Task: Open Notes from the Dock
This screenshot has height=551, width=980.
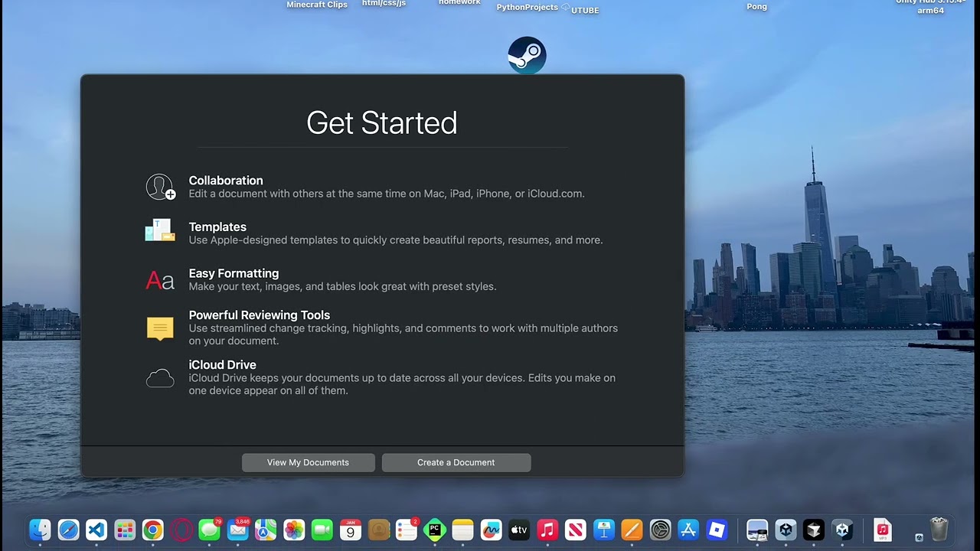Action: tap(462, 530)
